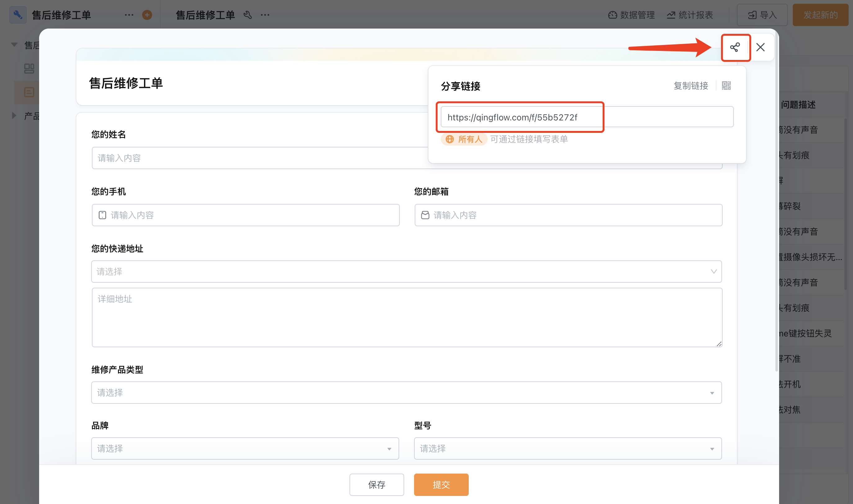This screenshot has height=504, width=853.
Task: Click the envelope icon in 您的邮箱 field
Action: pos(425,215)
